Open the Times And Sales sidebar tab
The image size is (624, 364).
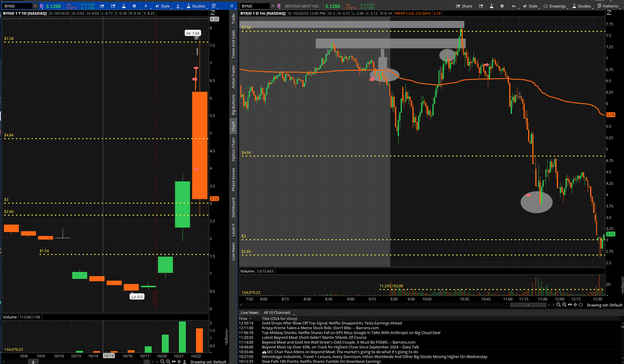click(233, 43)
